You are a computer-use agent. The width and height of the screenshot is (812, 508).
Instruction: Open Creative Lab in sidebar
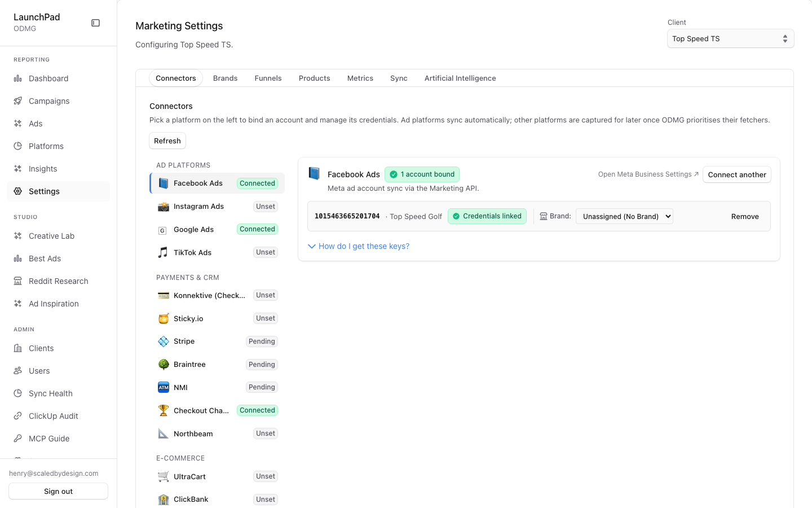(x=59, y=236)
